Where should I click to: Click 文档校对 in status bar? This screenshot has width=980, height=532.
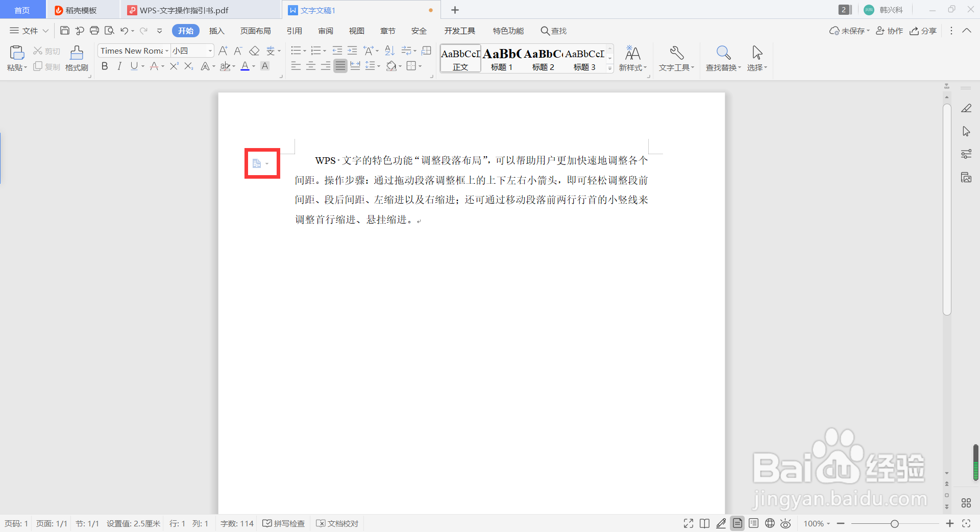337,523
